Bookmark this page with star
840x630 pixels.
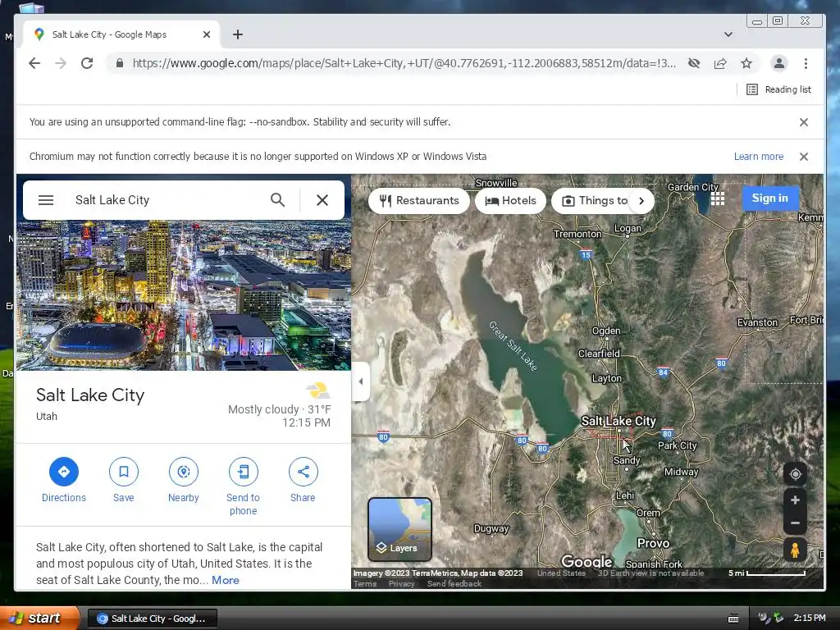tap(746, 63)
